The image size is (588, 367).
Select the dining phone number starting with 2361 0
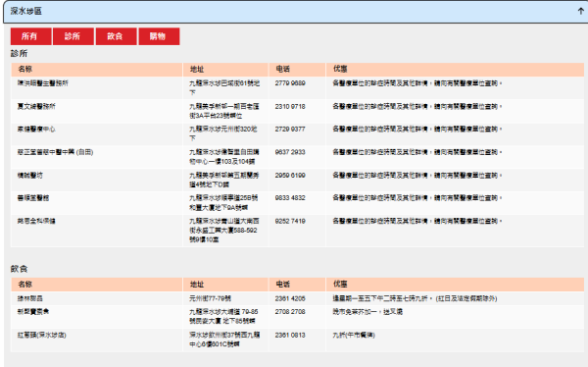pyautogui.click(x=290, y=335)
